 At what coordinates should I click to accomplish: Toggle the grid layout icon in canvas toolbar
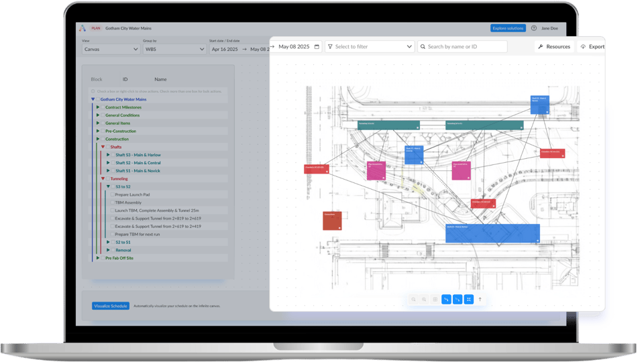point(435,300)
